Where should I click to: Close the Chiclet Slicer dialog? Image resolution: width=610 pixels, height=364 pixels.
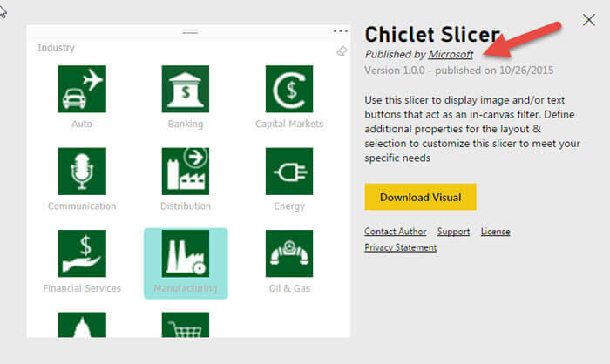[589, 19]
